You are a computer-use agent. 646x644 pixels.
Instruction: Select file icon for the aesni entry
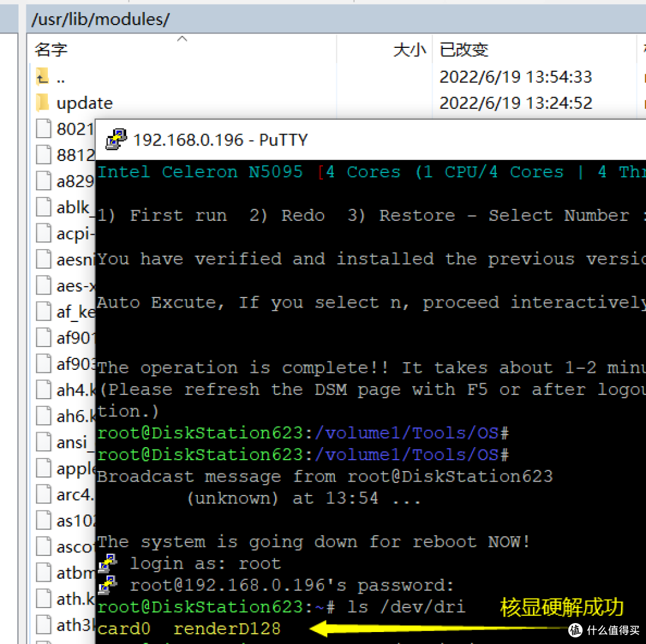tap(43, 259)
